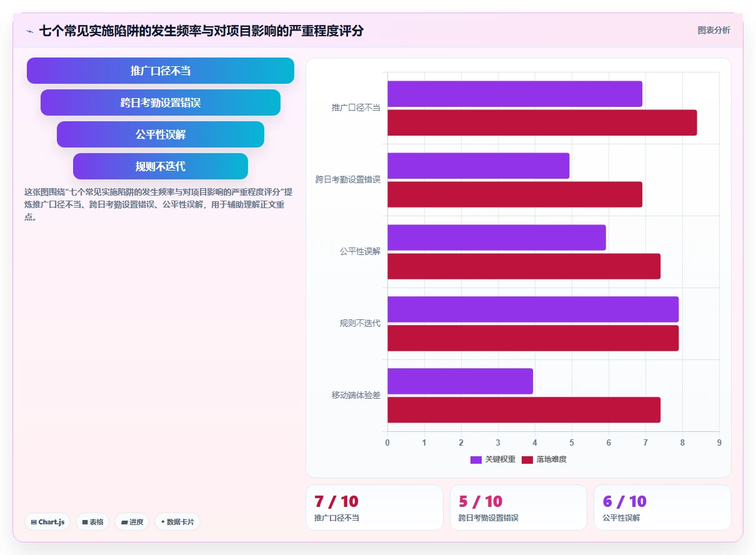The height and width of the screenshot is (555, 756).
Task: Click y-axis label 规则不迭代
Action: [x=360, y=323]
